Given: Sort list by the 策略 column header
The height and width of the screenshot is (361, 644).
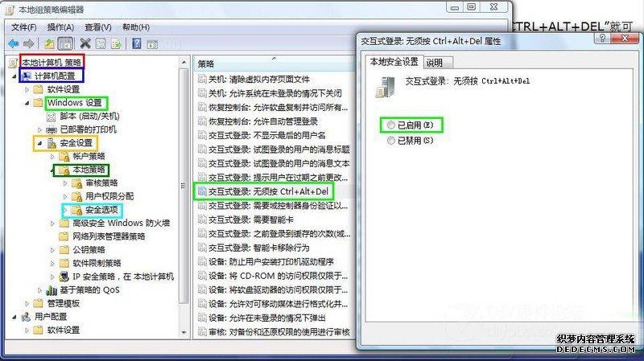Looking at the screenshot, I should pyautogui.click(x=274, y=64).
